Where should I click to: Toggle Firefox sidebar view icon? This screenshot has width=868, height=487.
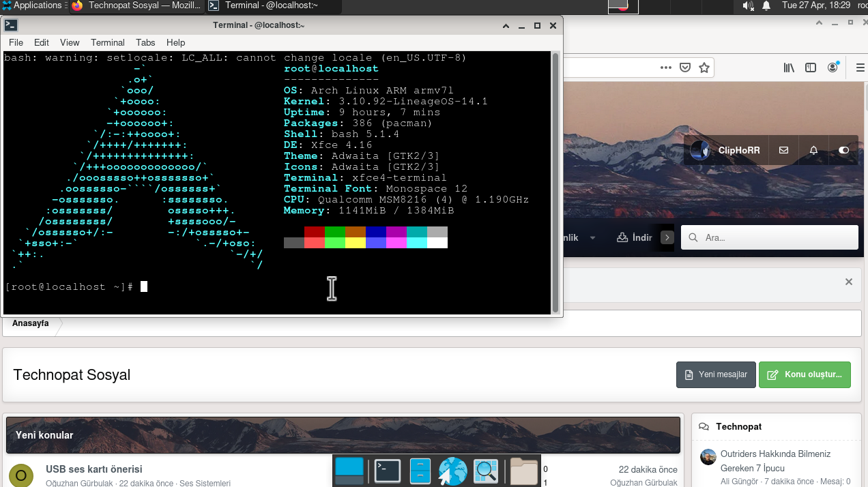(811, 68)
